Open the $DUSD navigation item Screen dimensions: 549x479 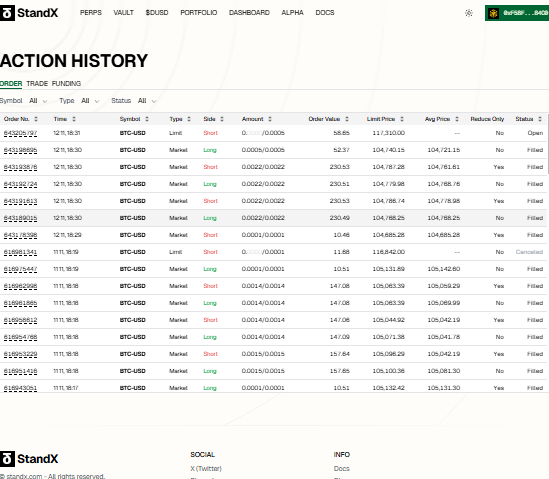click(x=157, y=13)
